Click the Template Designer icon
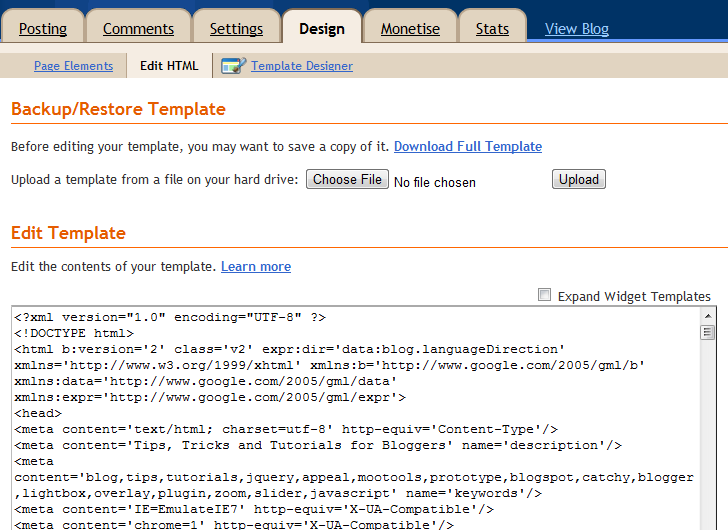Viewport: 728px width, 530px height. coord(233,66)
